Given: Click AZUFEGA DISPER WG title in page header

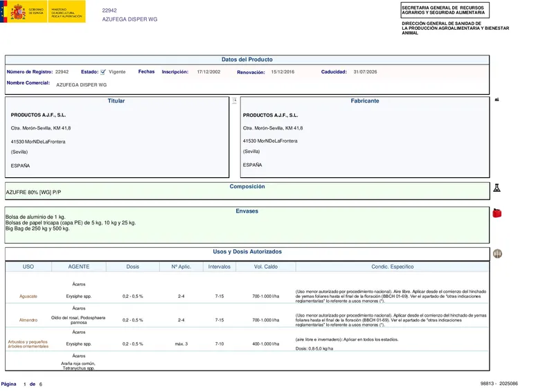Looking at the screenshot, I should (129, 19).
